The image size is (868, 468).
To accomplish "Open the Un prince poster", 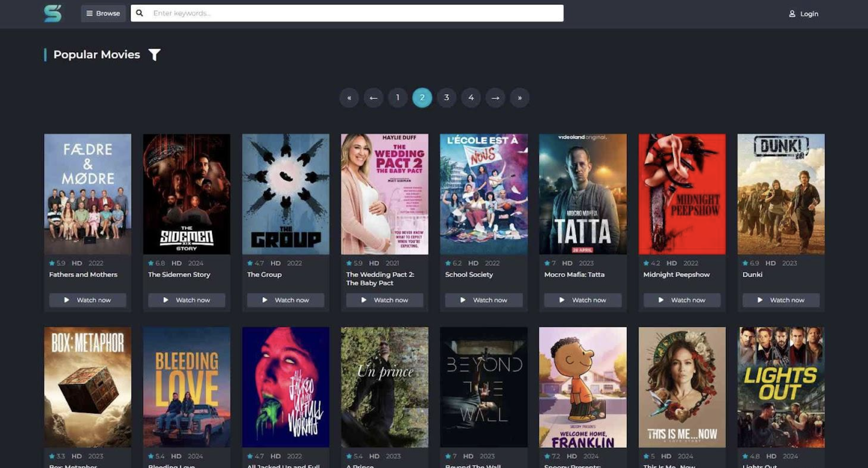I will 384,387.
